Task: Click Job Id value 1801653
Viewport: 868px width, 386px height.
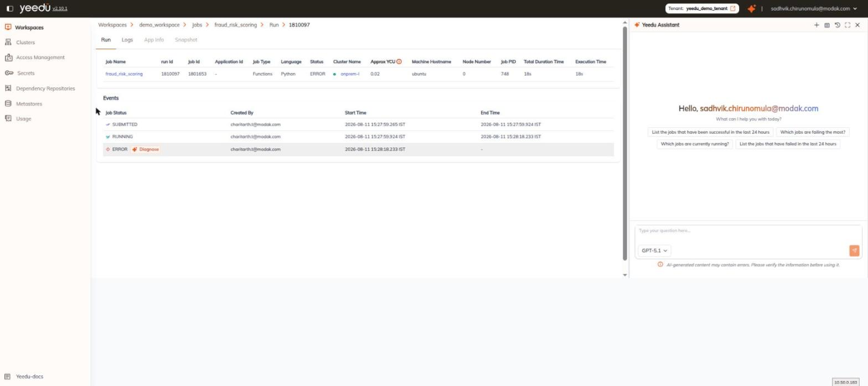Action: coord(197,74)
